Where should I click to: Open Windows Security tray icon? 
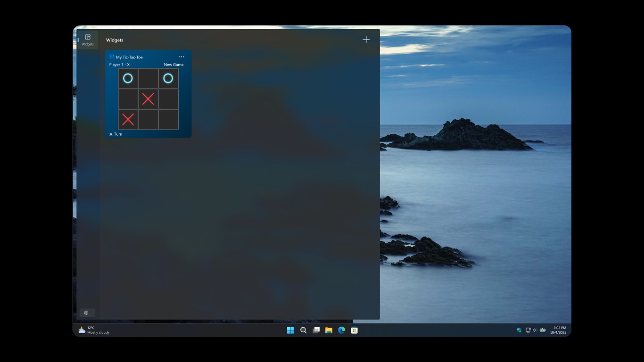(519, 330)
